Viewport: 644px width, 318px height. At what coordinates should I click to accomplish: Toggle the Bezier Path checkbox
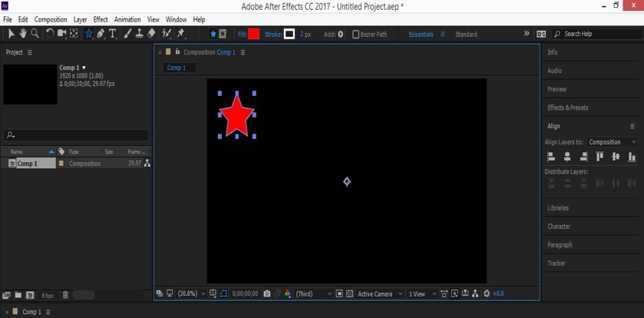pos(355,35)
